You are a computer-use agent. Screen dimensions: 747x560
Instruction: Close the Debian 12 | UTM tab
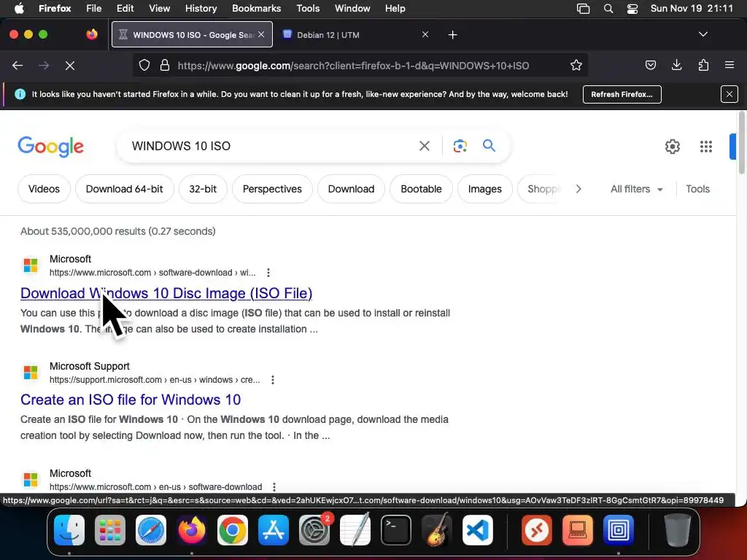point(425,34)
